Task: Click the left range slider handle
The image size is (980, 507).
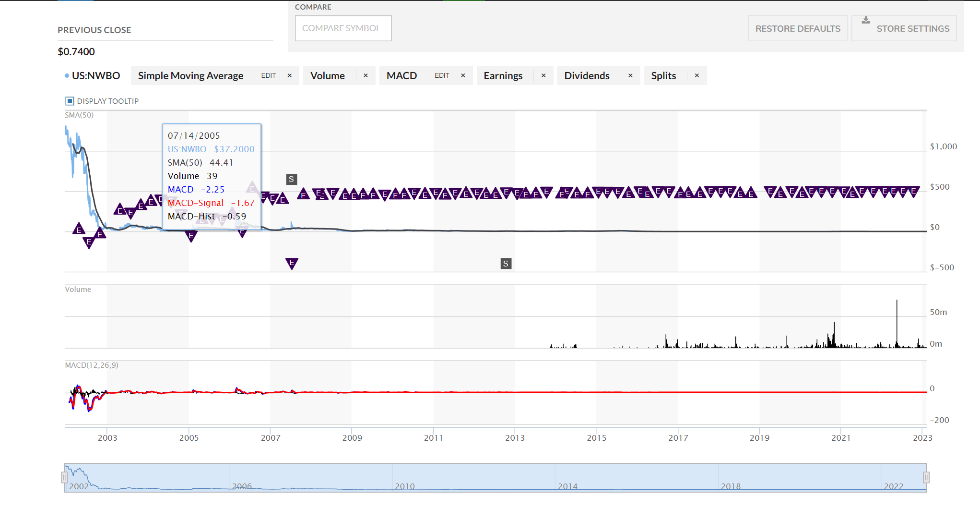Action: point(64,477)
